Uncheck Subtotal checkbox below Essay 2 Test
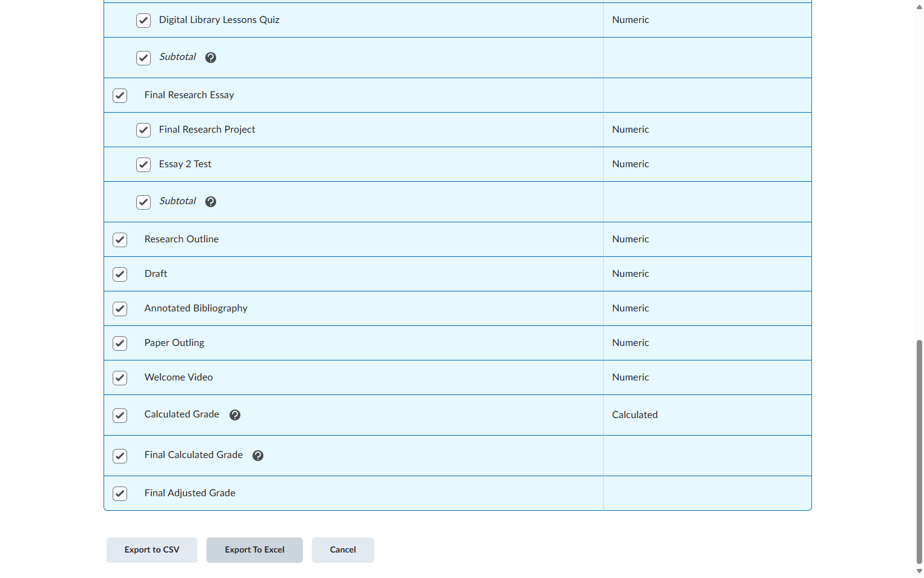Screen dimensions: 924x578 coord(144,202)
